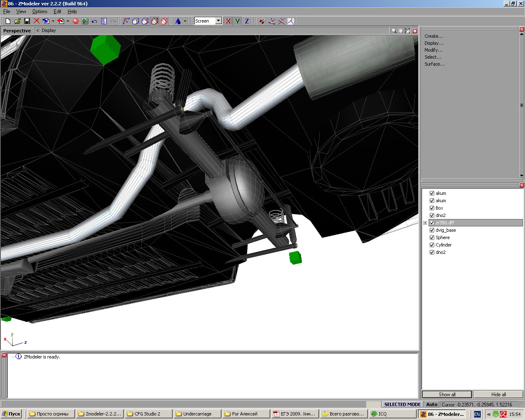Expand the zr350.dff tree node
Image resolution: width=525 pixels, height=420 pixels.
[425, 223]
